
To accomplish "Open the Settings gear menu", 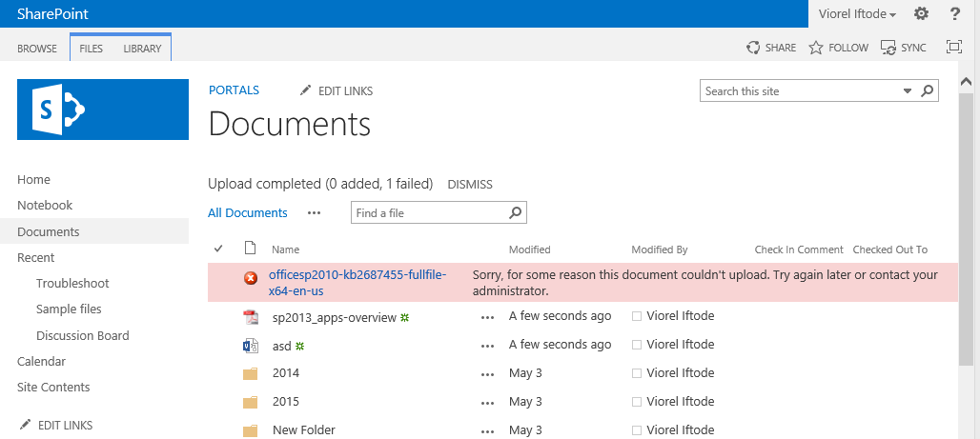I will pos(921,13).
